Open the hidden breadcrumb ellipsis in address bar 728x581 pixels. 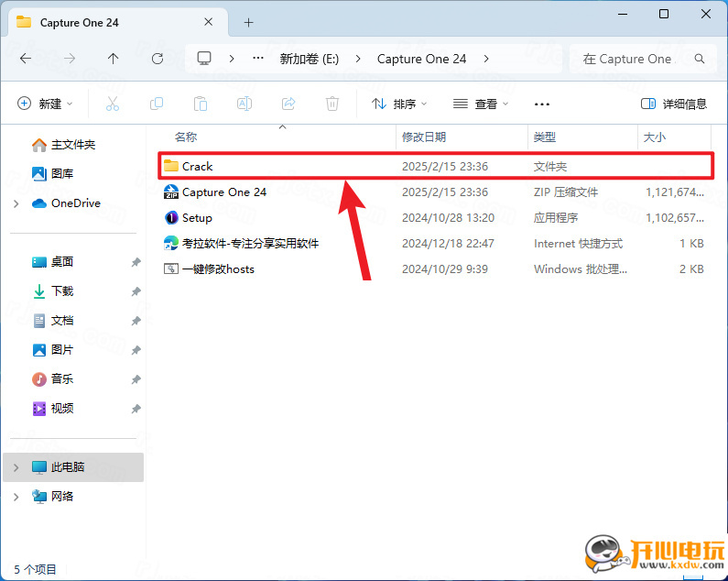click(258, 59)
